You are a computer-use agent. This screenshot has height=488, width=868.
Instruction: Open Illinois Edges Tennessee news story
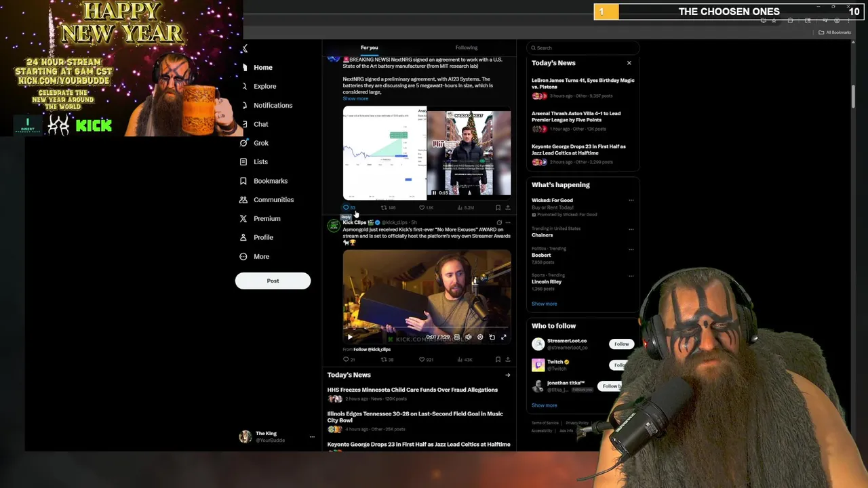click(x=415, y=417)
